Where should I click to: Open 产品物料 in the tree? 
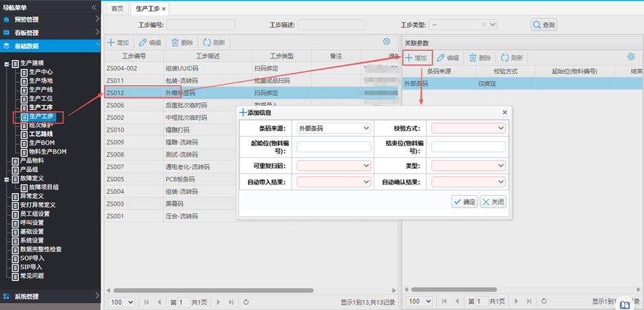click(x=32, y=161)
